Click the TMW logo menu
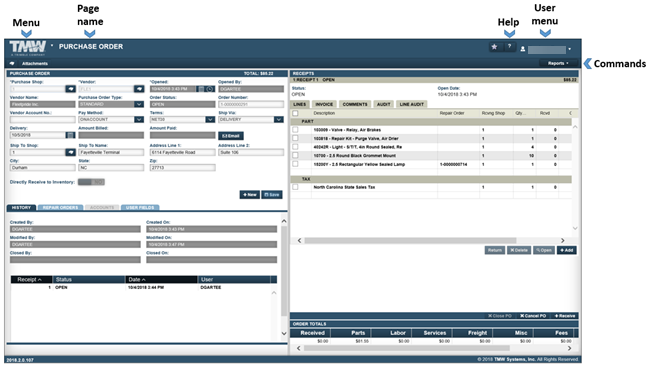This screenshot has width=650, height=368. pyautogui.click(x=28, y=48)
